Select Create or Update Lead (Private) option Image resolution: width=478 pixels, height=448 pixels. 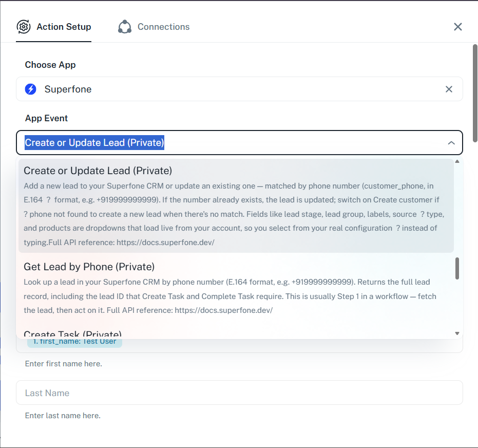[x=236, y=206]
